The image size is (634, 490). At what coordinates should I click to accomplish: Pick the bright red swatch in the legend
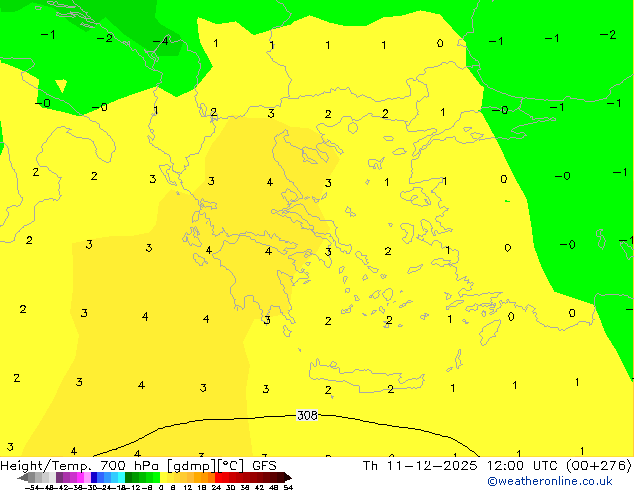coord(218,477)
